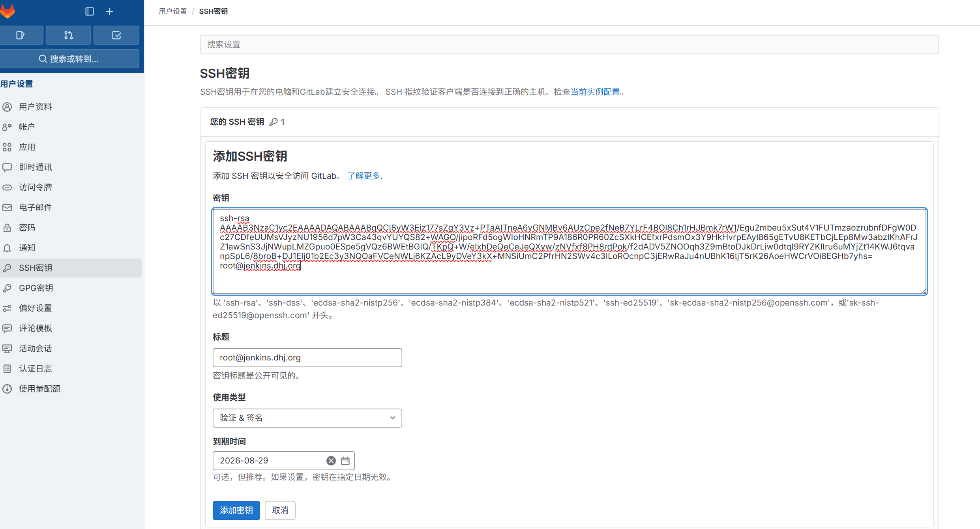
Task: Click the SSH密钥 breadcrumb item
Action: (214, 11)
